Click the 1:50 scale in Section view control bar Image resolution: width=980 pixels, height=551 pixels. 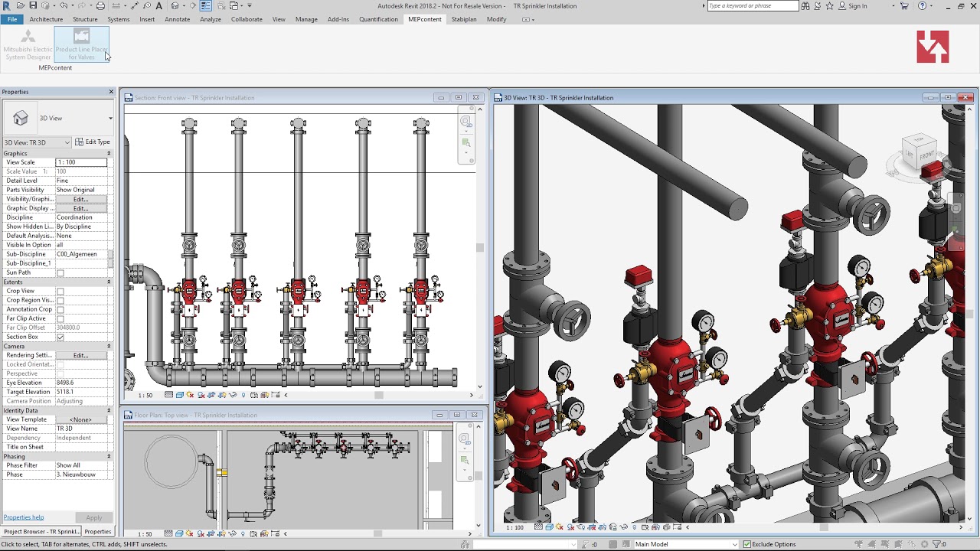coord(145,396)
